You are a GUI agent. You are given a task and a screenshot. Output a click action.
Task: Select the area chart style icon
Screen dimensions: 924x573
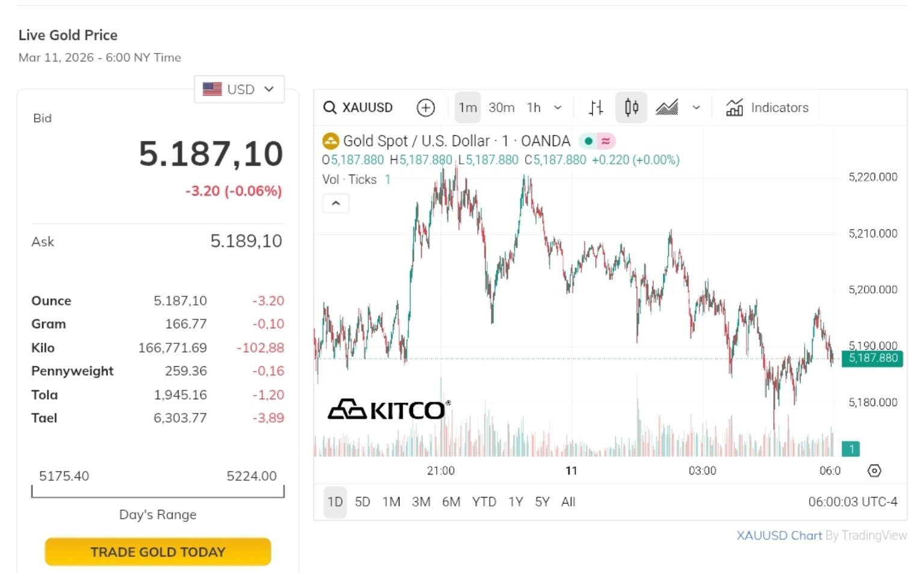coord(667,108)
